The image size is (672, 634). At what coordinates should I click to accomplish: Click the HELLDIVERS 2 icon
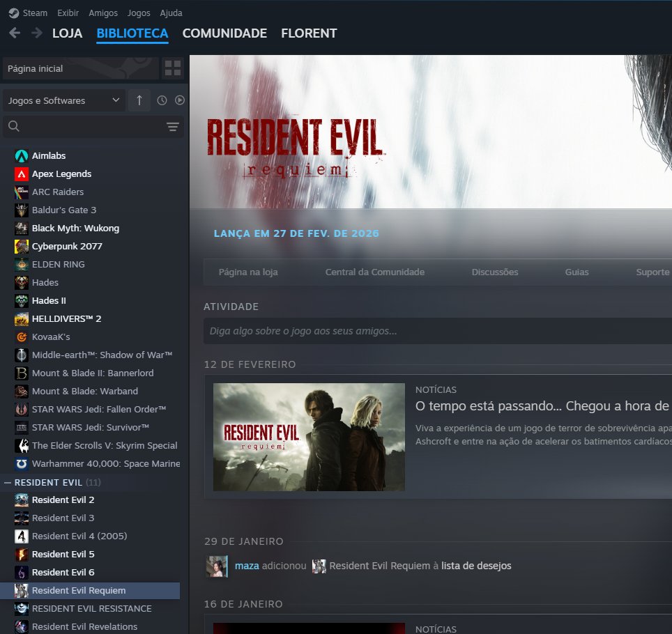tap(22, 318)
